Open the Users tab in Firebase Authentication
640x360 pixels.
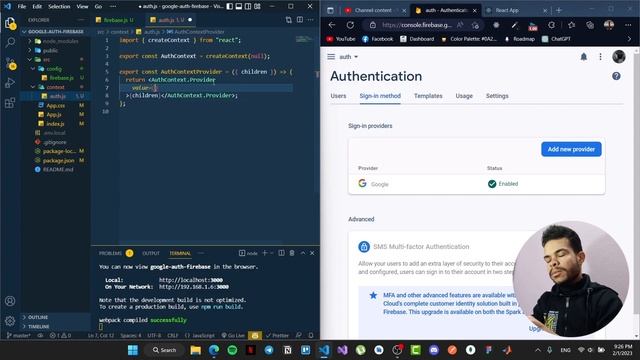(338, 96)
